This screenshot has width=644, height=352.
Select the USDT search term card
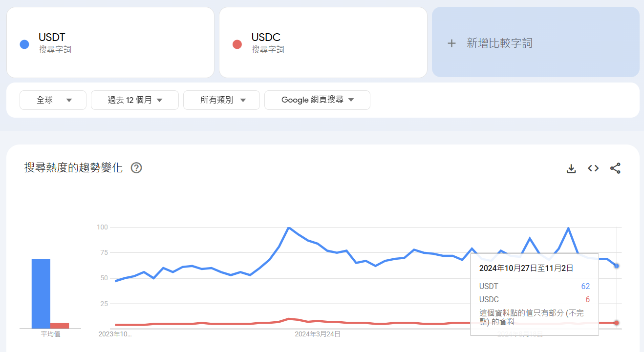point(110,42)
